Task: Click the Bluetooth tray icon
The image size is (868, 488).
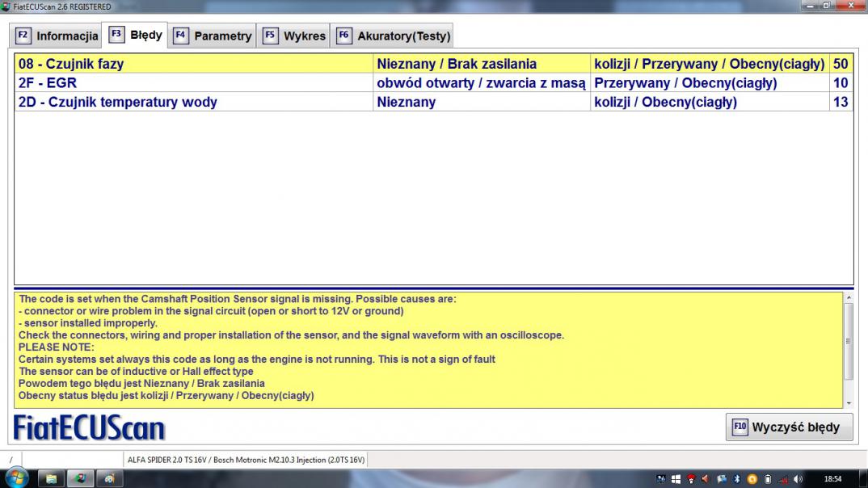Action: coord(737,479)
